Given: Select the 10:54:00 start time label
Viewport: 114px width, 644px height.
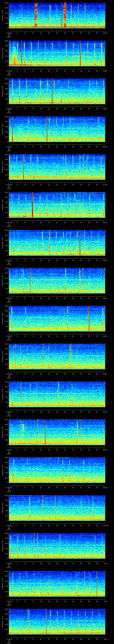Looking at the screenshot, I should [x=9, y=336].
